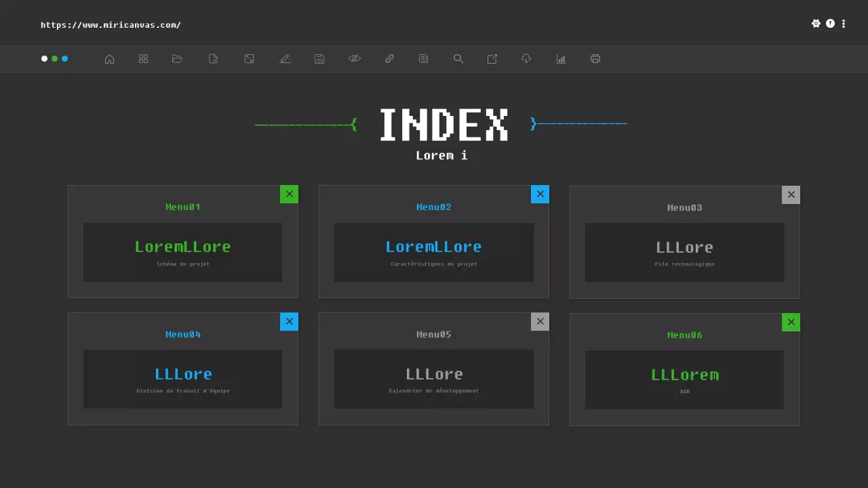
Task: Click the Home icon in the toolbar
Action: click(x=109, y=58)
